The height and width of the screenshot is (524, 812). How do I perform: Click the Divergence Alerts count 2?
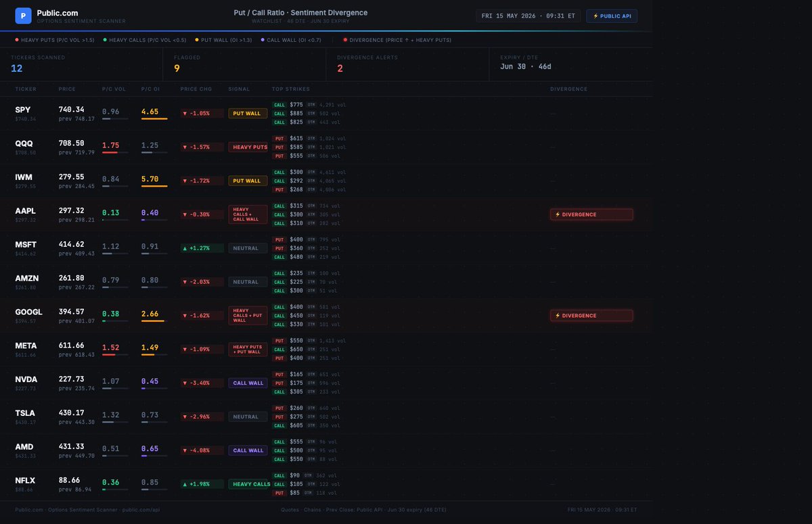tap(340, 68)
